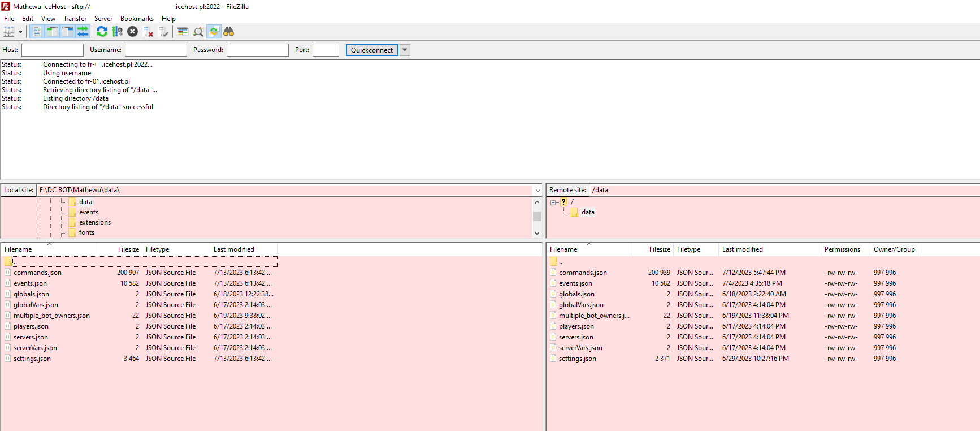Select the local 'events' folder in tree

pos(89,212)
